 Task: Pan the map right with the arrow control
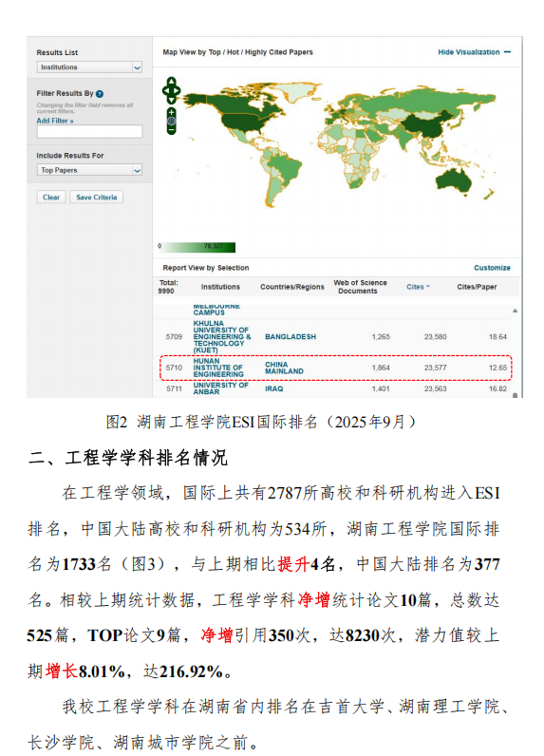[x=178, y=90]
